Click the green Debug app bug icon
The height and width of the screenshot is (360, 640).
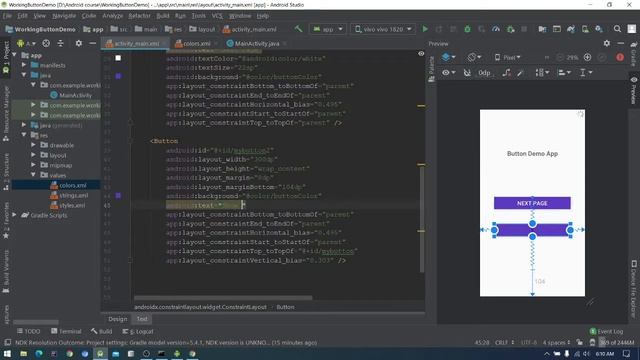pyautogui.click(x=467, y=29)
